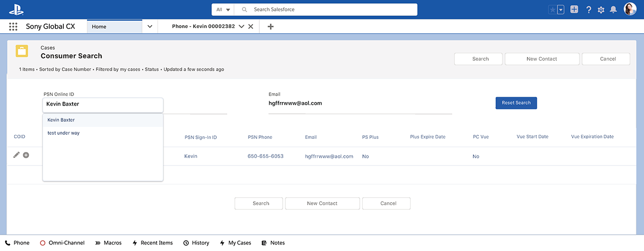Image resolution: width=644 pixels, height=251 pixels.
Task: Click the user avatar profile picture
Action: (x=630, y=10)
